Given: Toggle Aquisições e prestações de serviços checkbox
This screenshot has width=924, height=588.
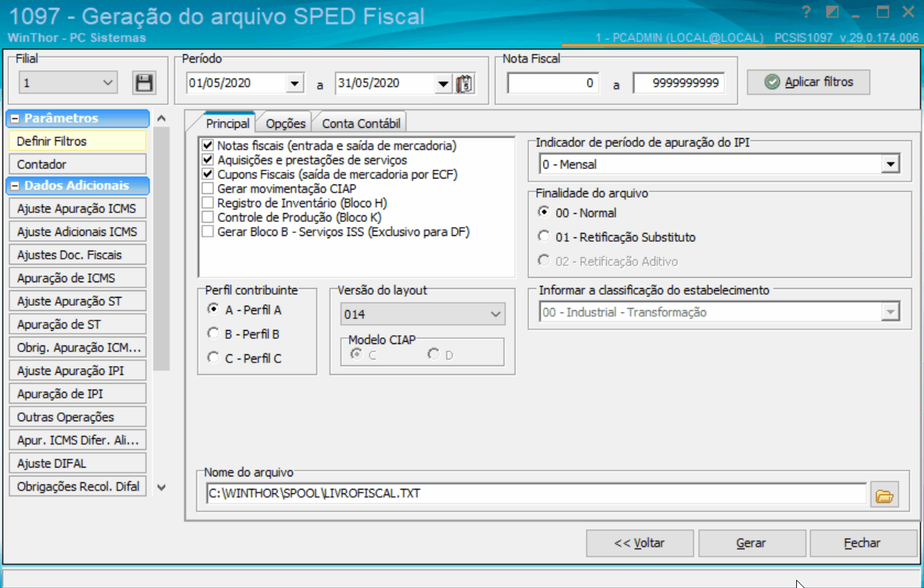Looking at the screenshot, I should tap(208, 160).
